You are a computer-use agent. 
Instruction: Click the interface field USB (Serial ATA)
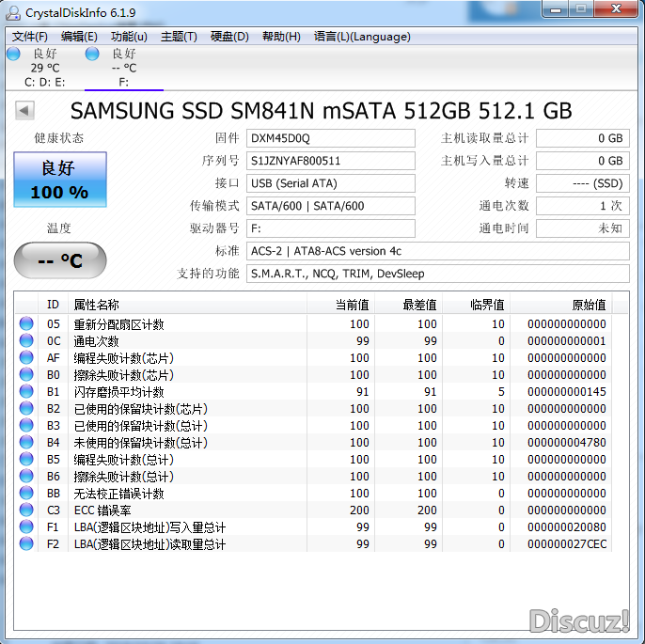click(331, 183)
